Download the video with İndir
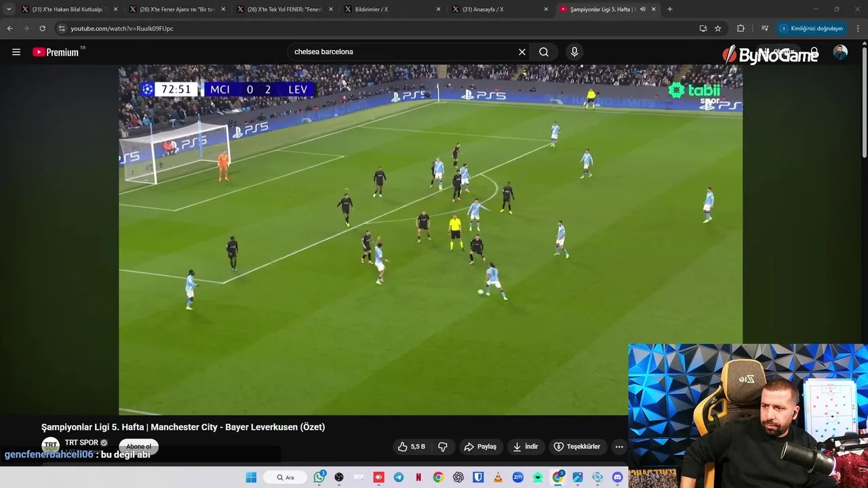This screenshot has width=868, height=488. click(526, 447)
